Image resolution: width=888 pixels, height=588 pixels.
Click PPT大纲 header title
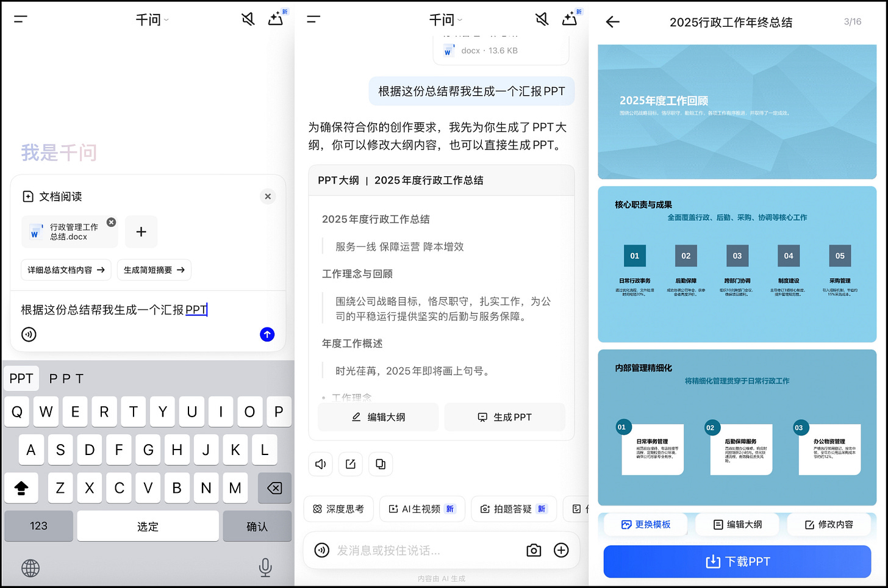tap(401, 181)
